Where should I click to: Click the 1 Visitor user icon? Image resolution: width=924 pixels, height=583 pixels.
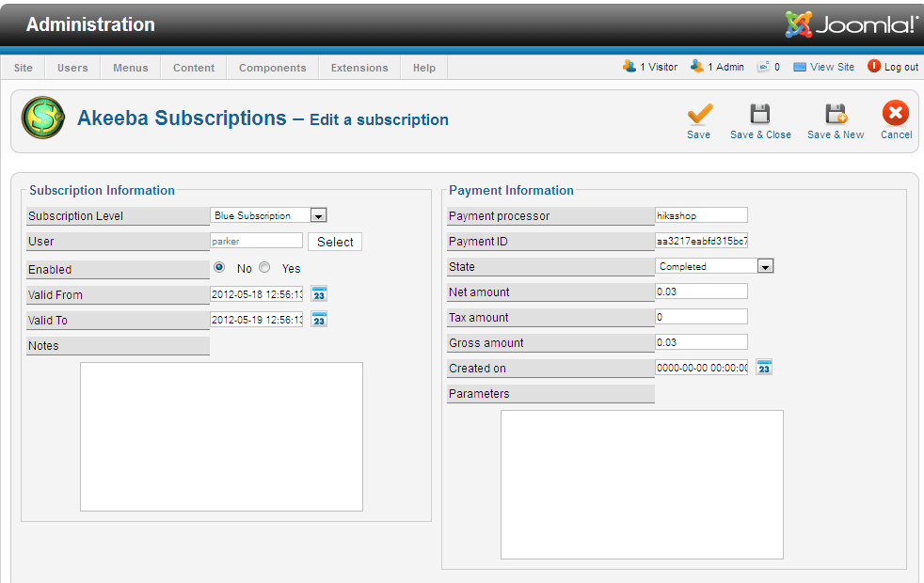pyautogui.click(x=629, y=66)
